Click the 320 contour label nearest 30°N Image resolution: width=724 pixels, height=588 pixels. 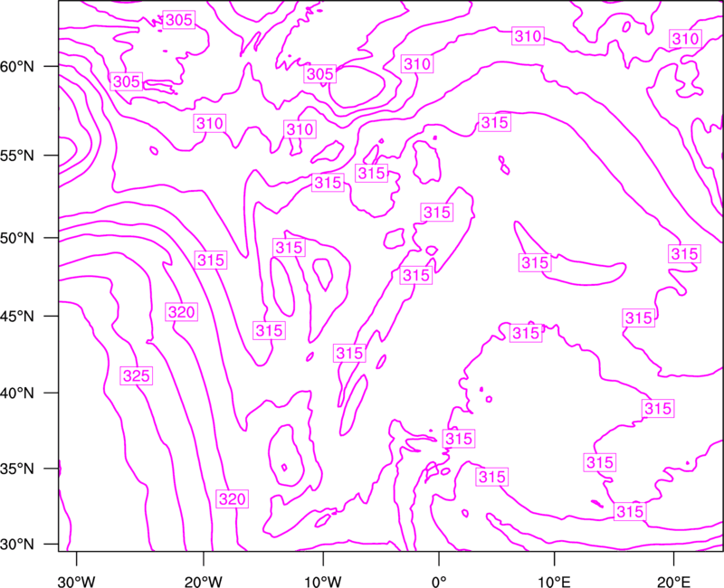(x=233, y=499)
